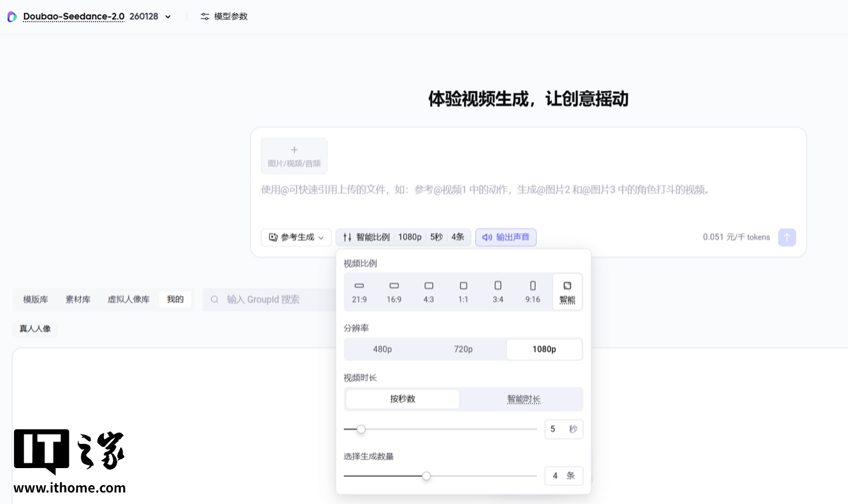Select the 9:16 vertical ratio icon

532,291
